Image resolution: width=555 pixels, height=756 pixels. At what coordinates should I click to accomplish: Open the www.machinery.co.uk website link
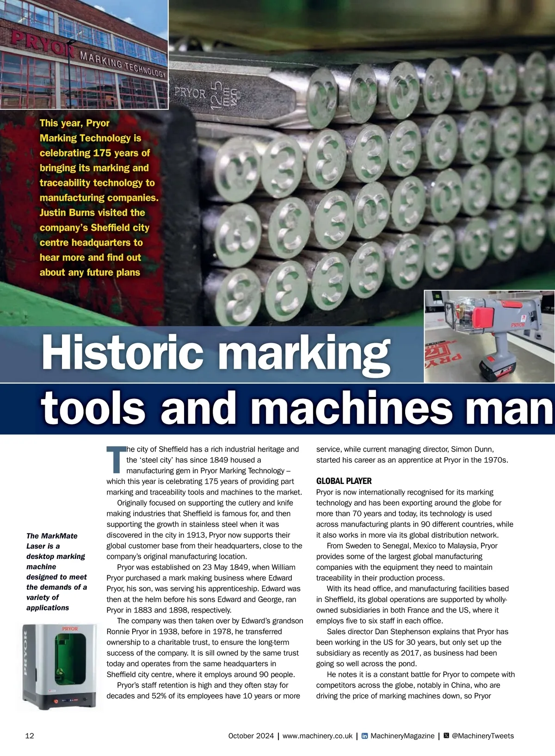coord(317,736)
